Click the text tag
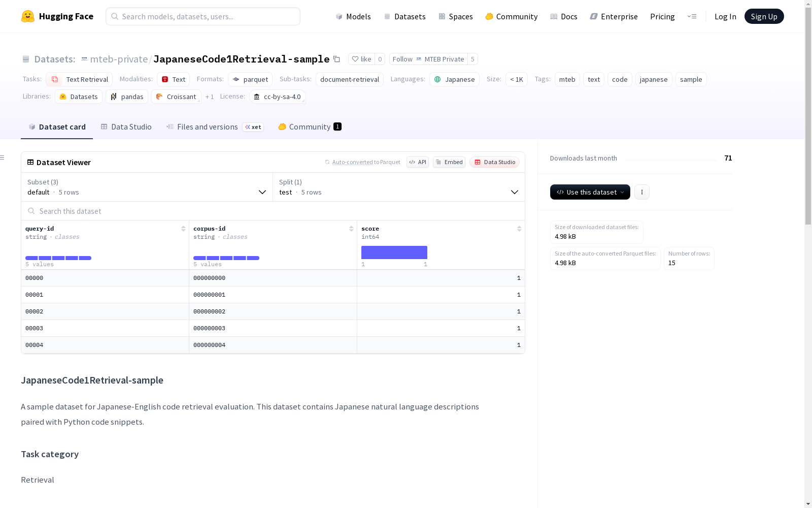Screen dimensions: 812x508 click(x=594, y=79)
